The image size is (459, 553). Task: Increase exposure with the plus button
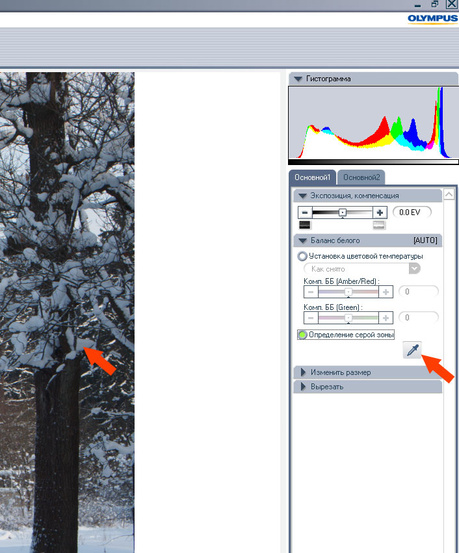click(380, 212)
